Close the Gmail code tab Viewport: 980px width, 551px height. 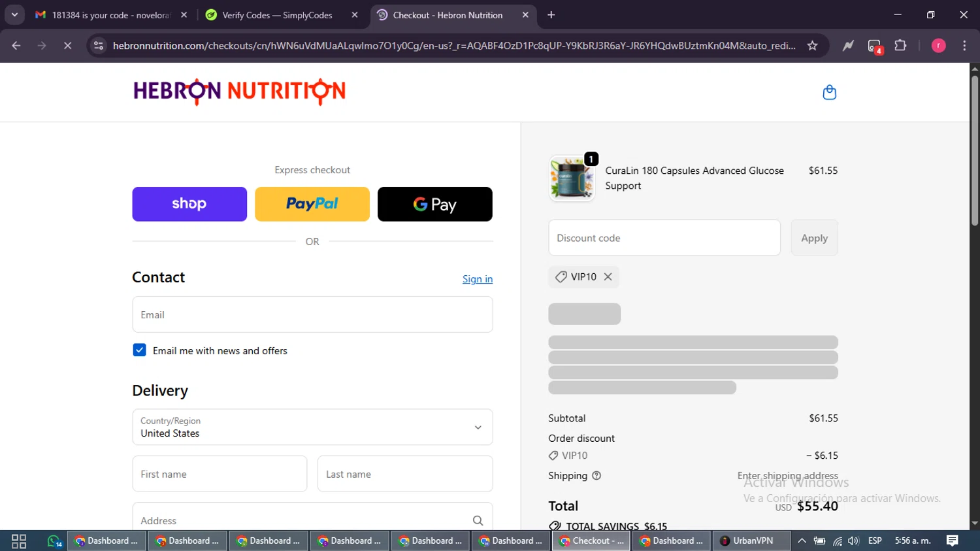[x=184, y=15]
